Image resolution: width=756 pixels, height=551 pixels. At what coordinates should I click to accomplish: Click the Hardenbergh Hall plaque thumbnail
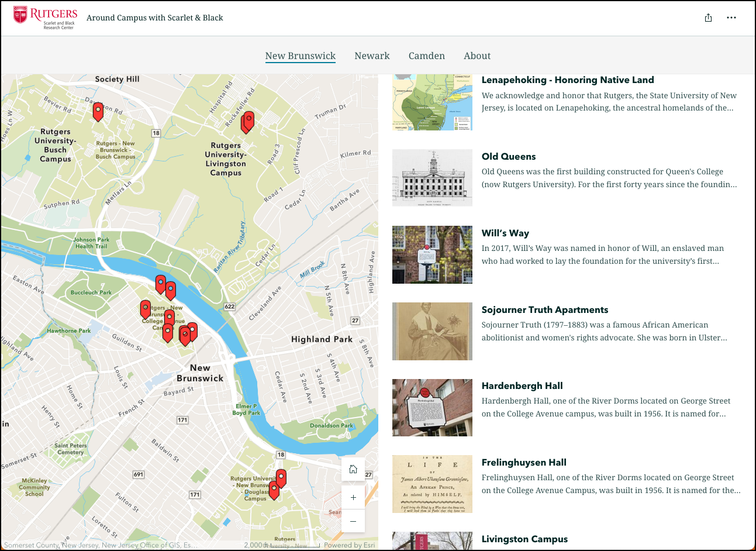coord(432,407)
